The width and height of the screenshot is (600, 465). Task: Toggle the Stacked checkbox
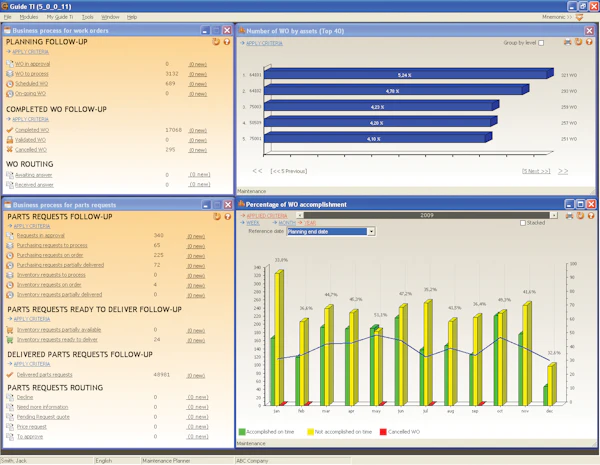[523, 223]
